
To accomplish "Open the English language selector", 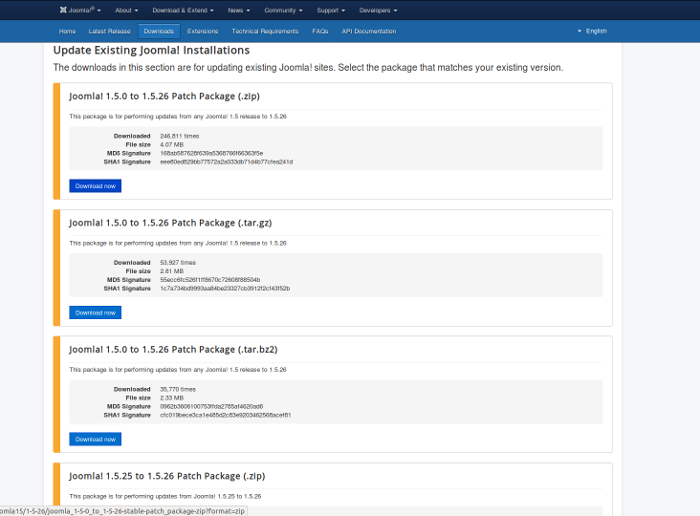I will 592,31.
